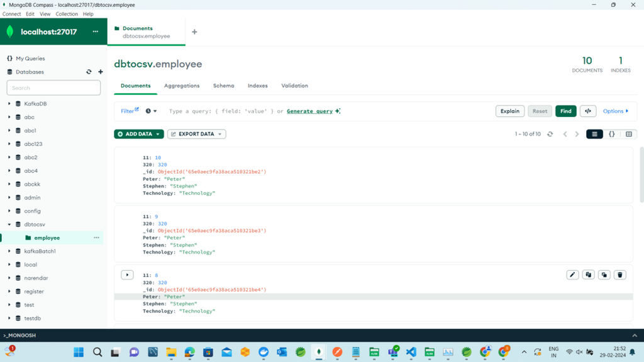Click the MONGOSH shell bar label
Viewport: 644px width, 362px height.
(19, 336)
